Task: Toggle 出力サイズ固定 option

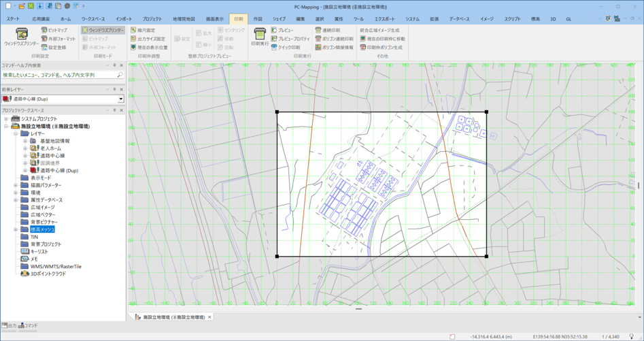Action: tap(150, 39)
